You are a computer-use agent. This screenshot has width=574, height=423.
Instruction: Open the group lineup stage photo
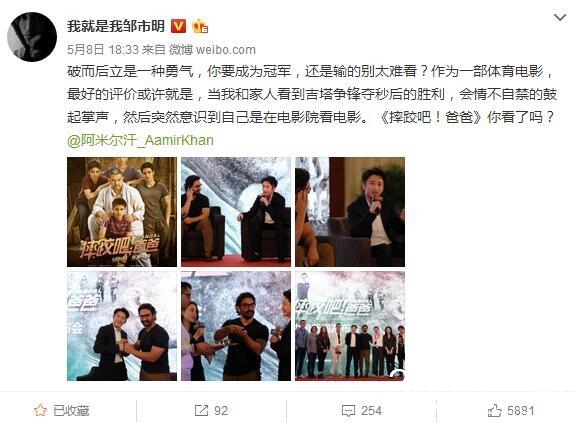[350, 326]
